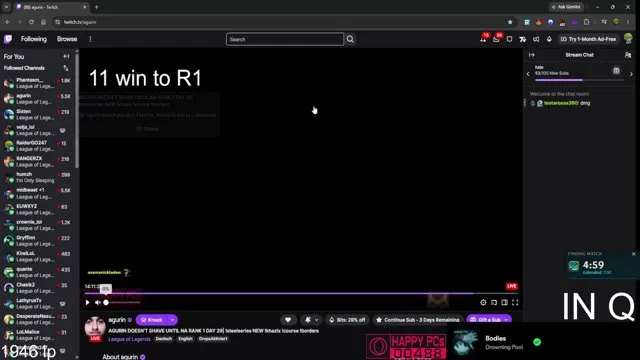Select the Deutsch tag
Viewport: 640px width, 360px height.
click(x=164, y=339)
